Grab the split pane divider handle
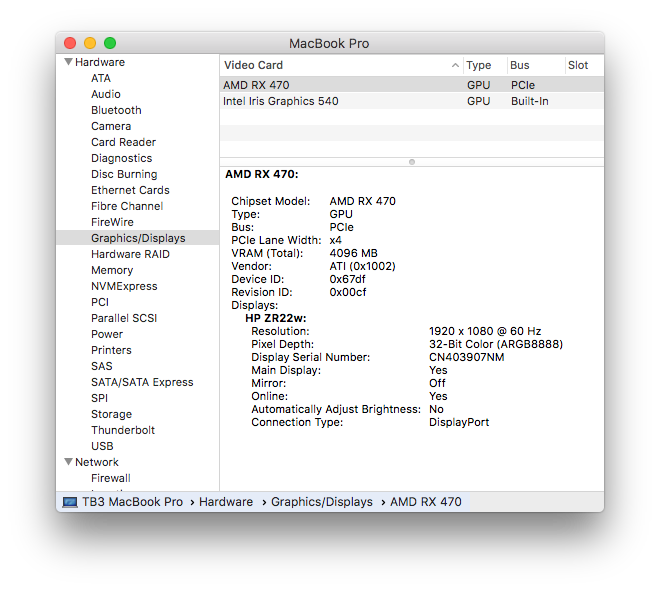 (x=412, y=162)
